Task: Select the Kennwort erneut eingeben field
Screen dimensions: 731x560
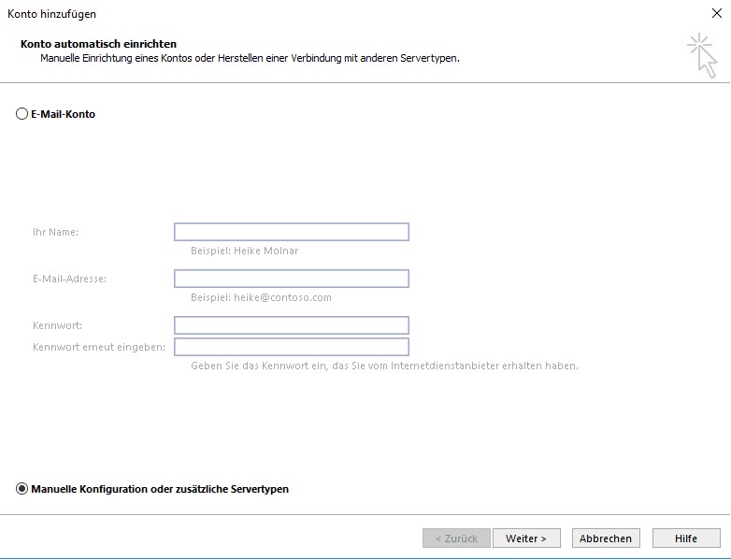Action: 291,347
